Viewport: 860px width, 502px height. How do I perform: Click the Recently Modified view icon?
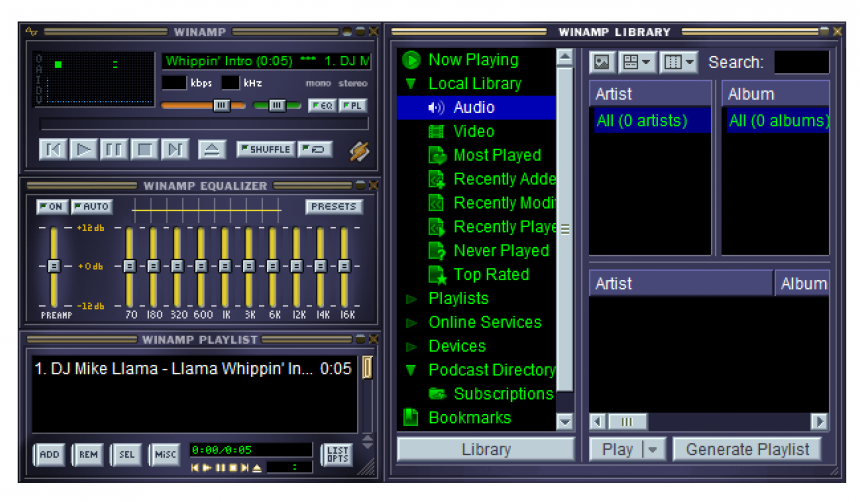coord(436,203)
